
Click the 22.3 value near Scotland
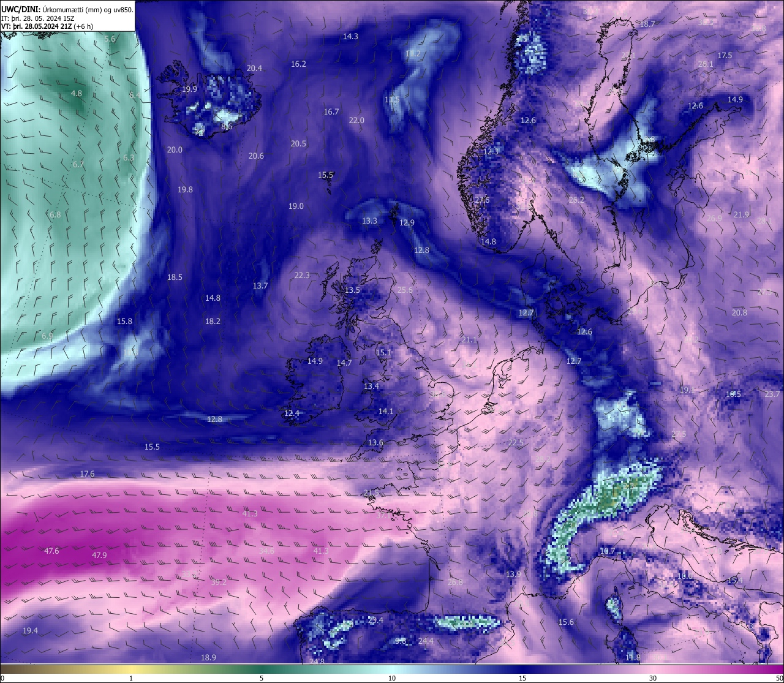[302, 275]
